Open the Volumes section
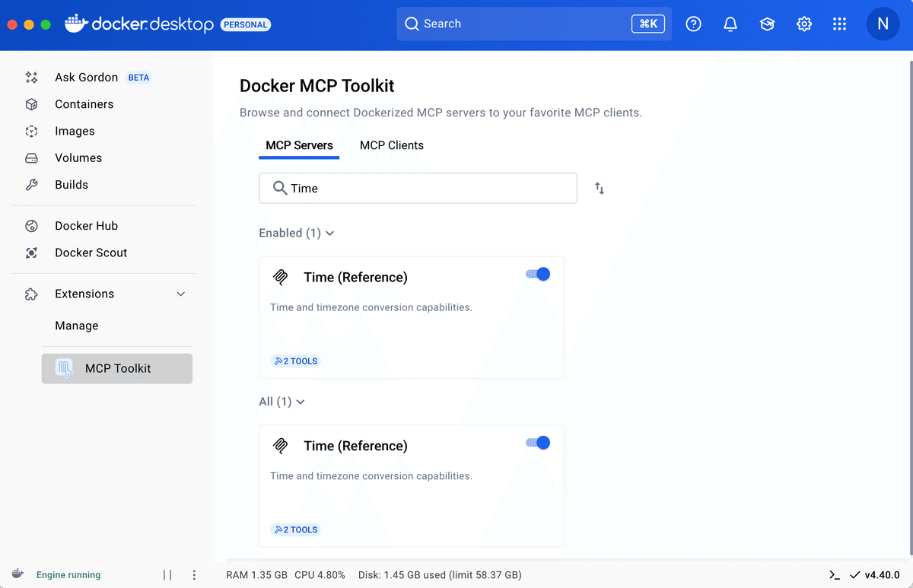 pyautogui.click(x=78, y=157)
